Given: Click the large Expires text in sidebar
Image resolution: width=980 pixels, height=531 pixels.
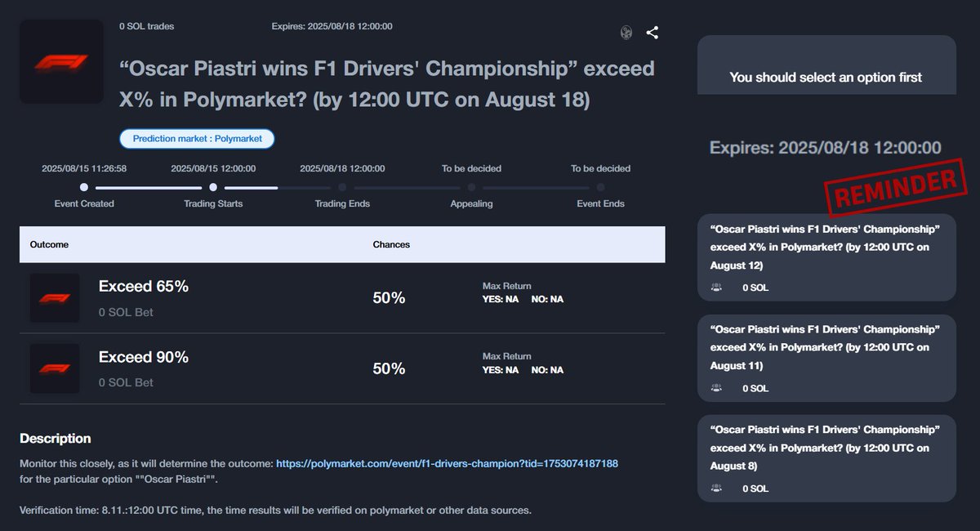Looking at the screenshot, I should pos(825,148).
